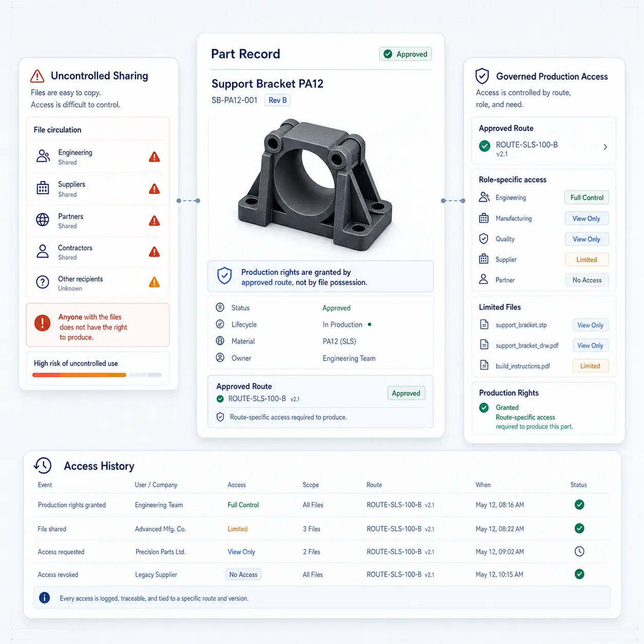The height and width of the screenshot is (644, 644).
Task: Click the Quality shield icon in Role-specific access
Action: coord(484,239)
